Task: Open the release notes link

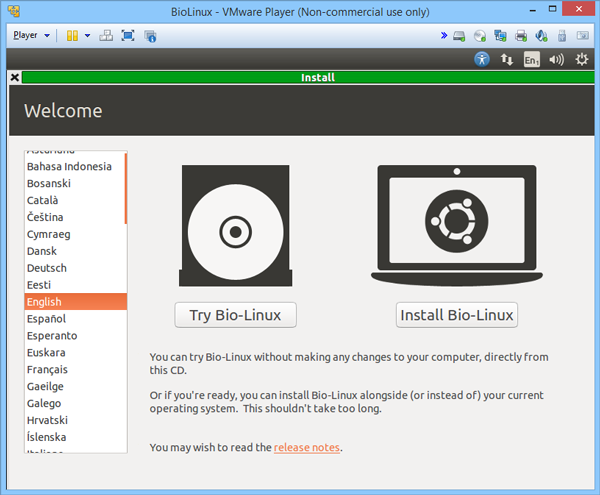Action: [307, 447]
